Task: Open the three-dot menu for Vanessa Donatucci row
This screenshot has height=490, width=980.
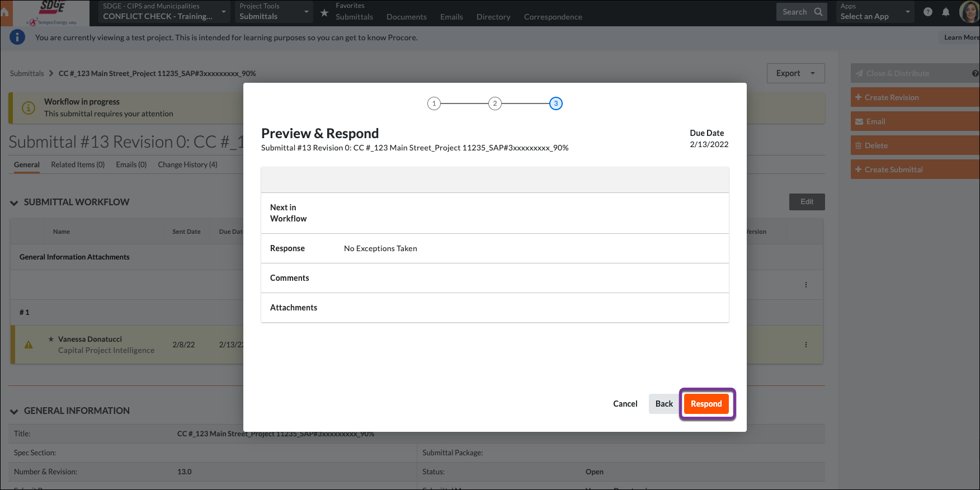Action: click(x=806, y=345)
